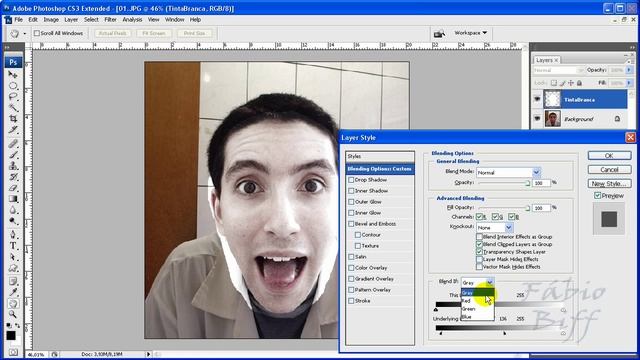
Task: Click the Go to Bridge icon
Action: pyautogui.click(x=439, y=33)
